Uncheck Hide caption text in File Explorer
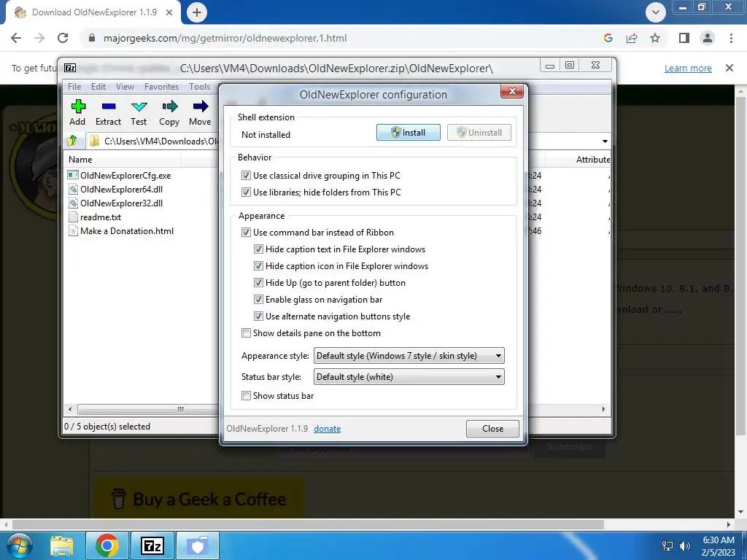The height and width of the screenshot is (560, 747). click(258, 249)
